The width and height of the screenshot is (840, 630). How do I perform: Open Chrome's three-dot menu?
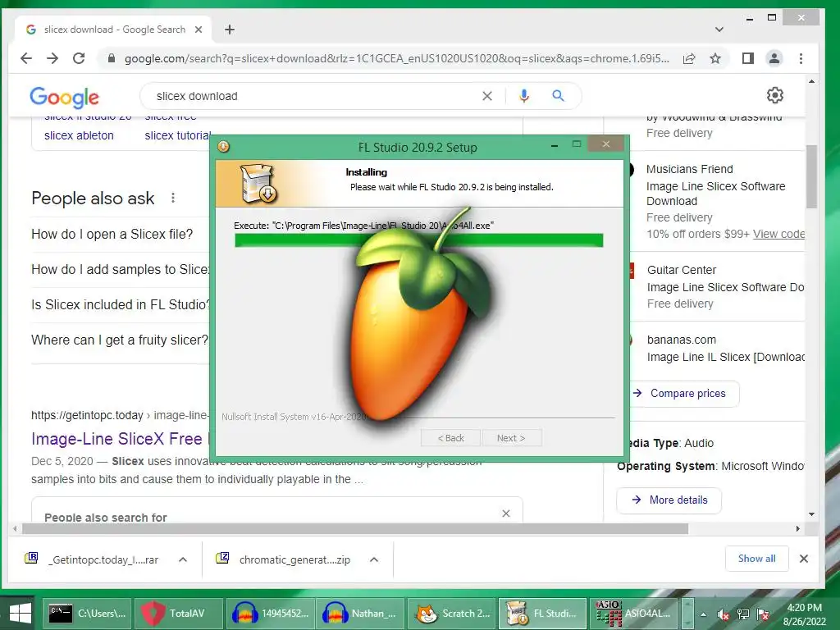[801, 58]
